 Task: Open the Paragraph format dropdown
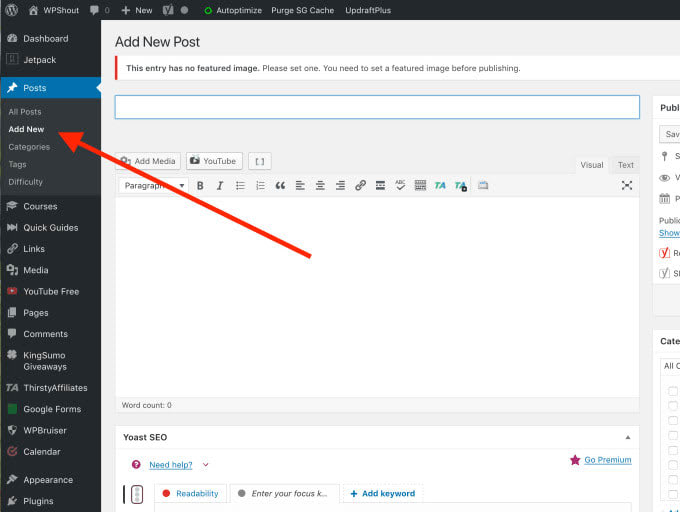tap(154, 186)
